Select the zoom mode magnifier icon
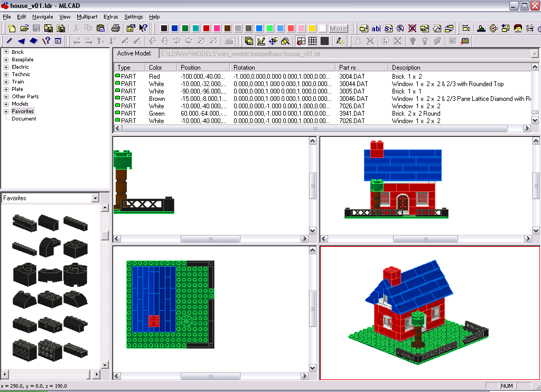The height and width of the screenshot is (392, 541). click(285, 41)
